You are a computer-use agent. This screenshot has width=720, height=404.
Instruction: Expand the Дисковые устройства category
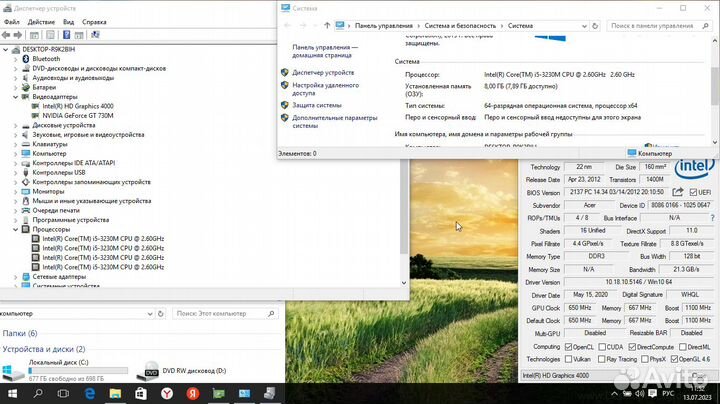click(x=16, y=125)
